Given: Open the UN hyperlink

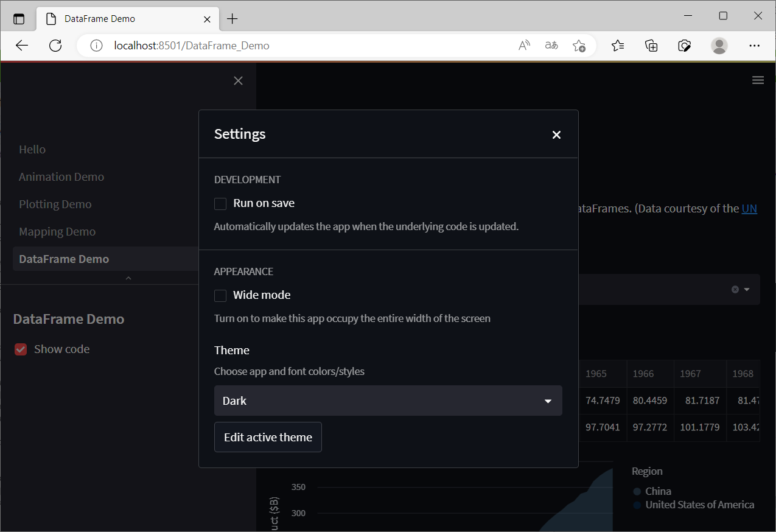Looking at the screenshot, I should coord(749,208).
